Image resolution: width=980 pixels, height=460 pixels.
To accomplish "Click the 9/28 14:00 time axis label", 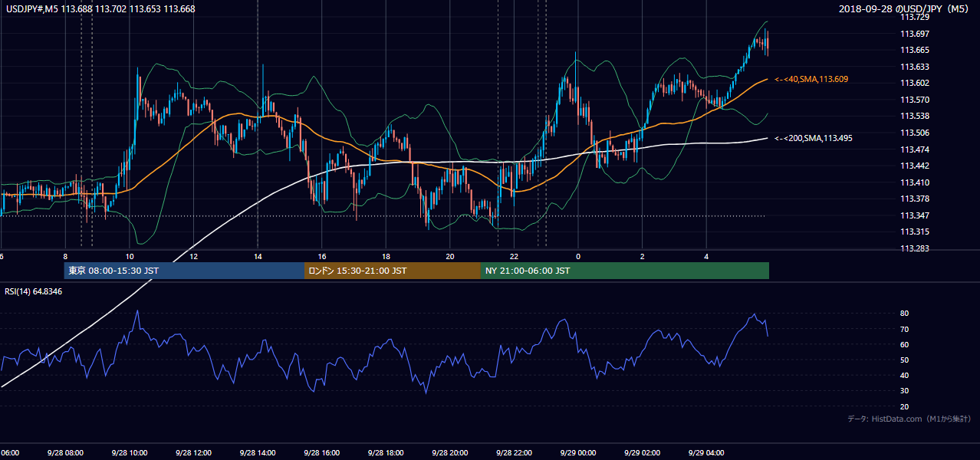I will point(257,453).
